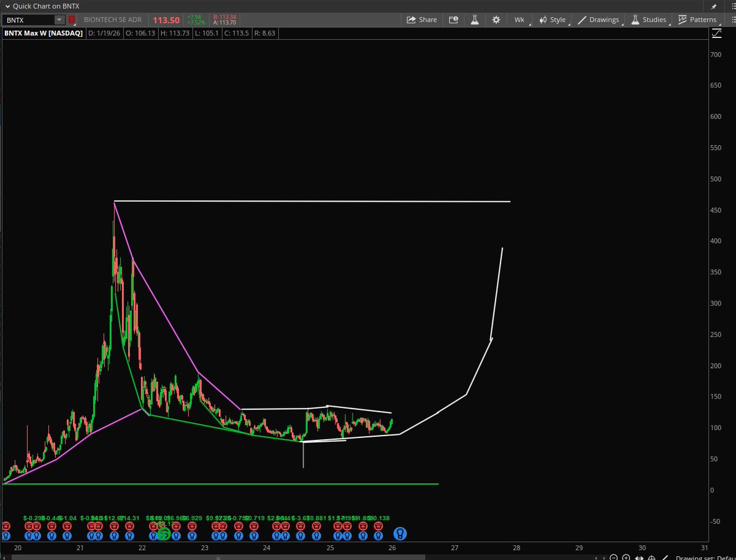Click the 450 price axis label
Image resolution: width=736 pixels, height=560 pixels.
coord(715,210)
